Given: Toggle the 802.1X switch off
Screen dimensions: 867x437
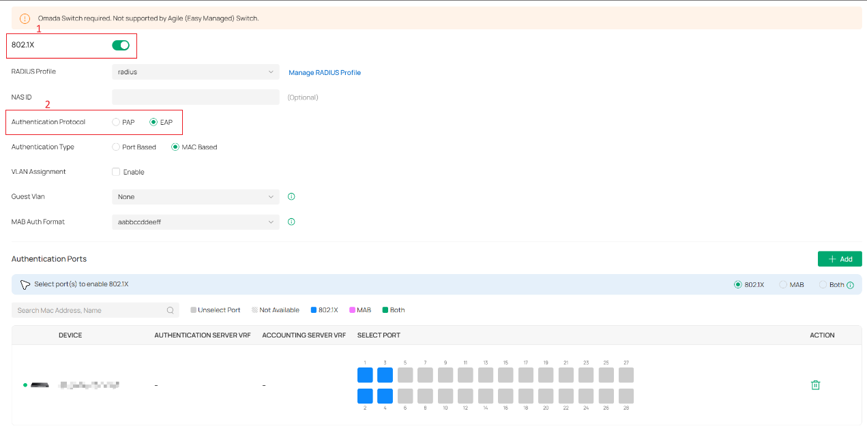Looking at the screenshot, I should pos(121,45).
